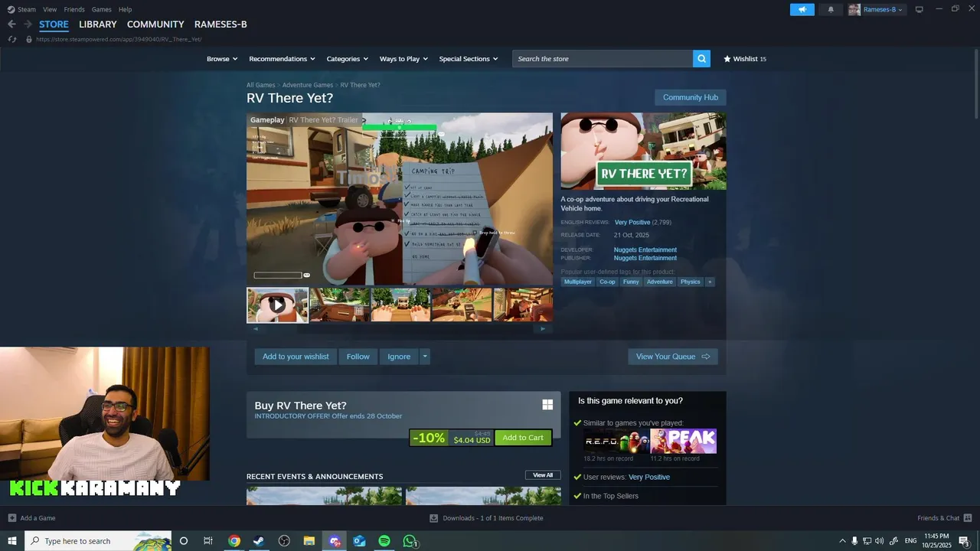Click the PEAK similar game thumbnail
Screen dimensions: 980x551
(x=684, y=441)
